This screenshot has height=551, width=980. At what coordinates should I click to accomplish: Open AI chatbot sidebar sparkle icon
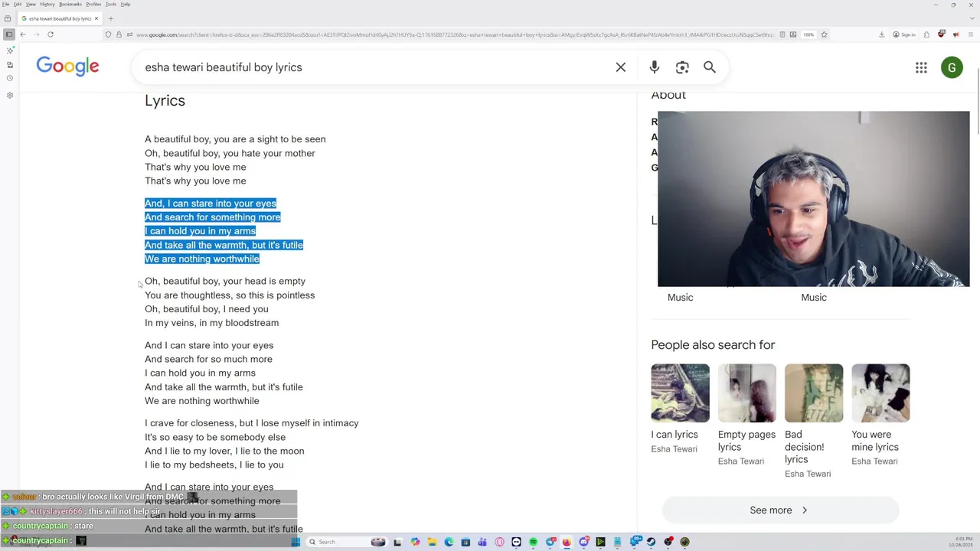tap(9, 51)
